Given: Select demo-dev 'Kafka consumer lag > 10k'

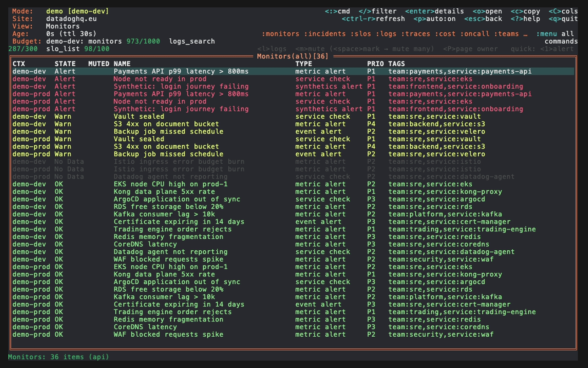Looking at the screenshot, I should click(x=293, y=214).
